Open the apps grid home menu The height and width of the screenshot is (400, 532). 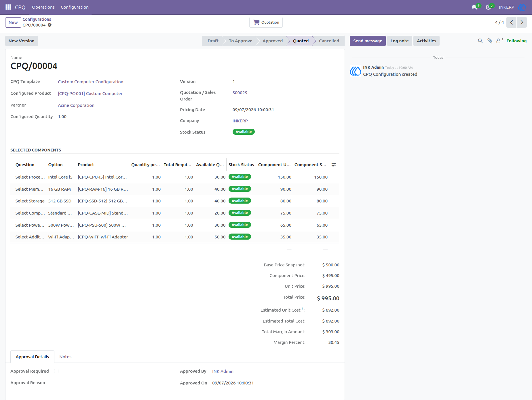click(x=8, y=7)
